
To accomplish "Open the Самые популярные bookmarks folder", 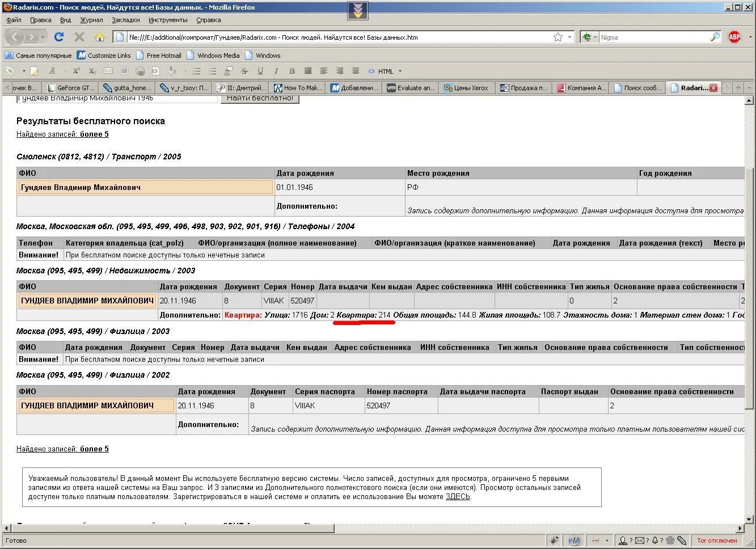I will [39, 56].
